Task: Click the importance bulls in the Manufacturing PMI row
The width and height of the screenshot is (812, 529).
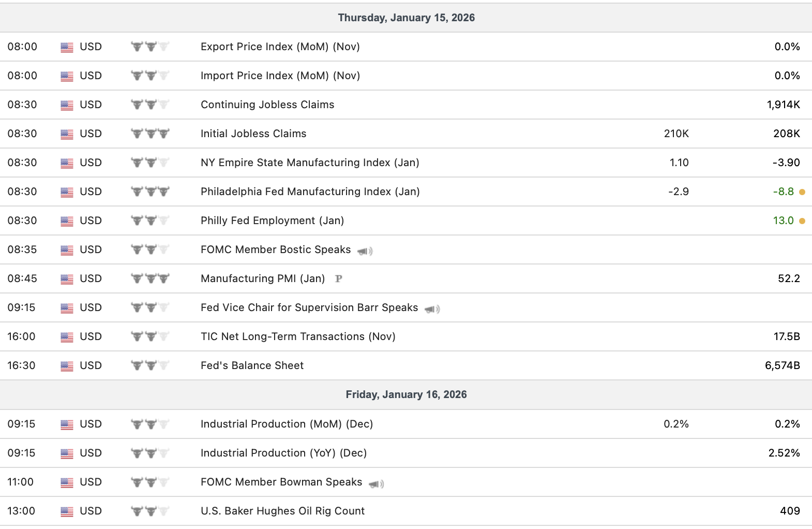Action: [x=150, y=278]
